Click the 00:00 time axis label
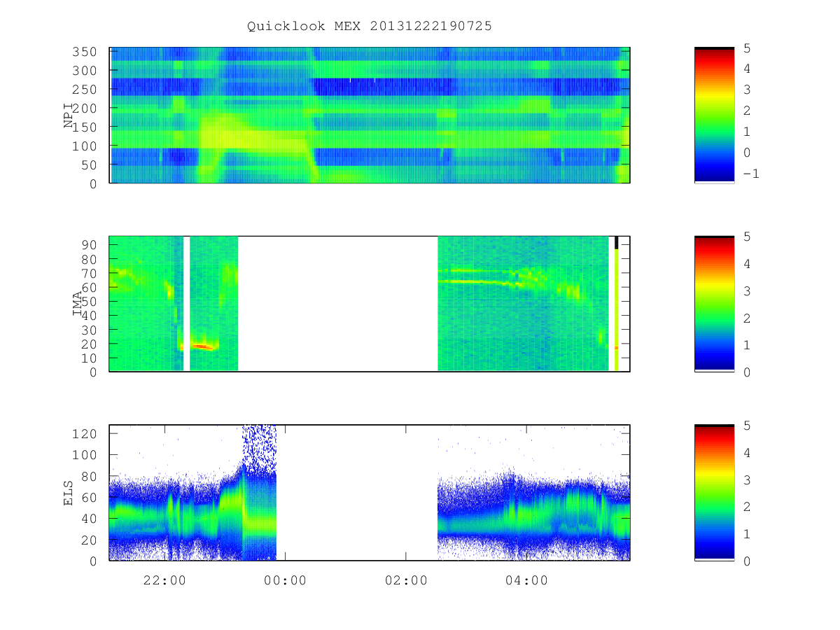This screenshot has width=840, height=630. (286, 580)
